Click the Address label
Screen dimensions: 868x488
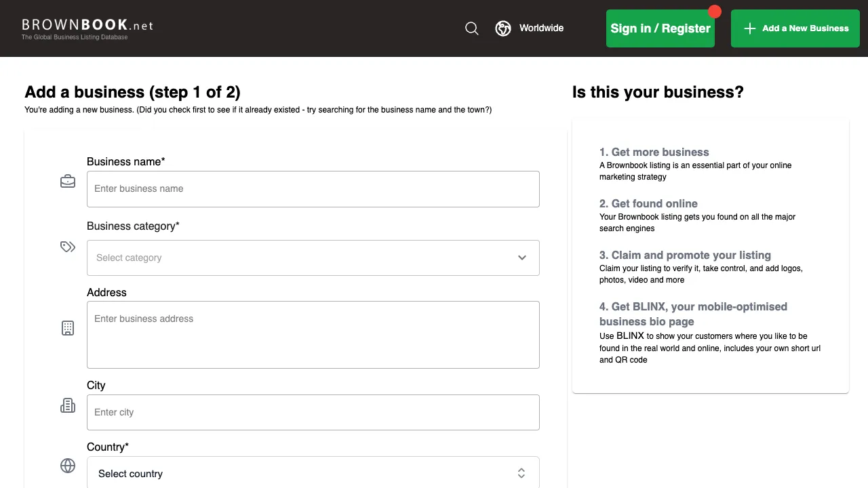point(106,293)
